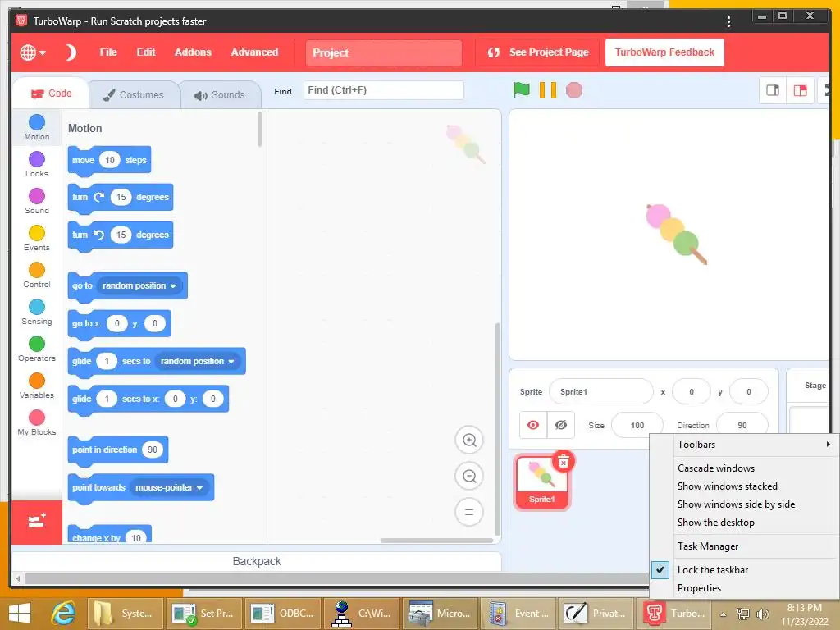Click the green flag to run
Image resolution: width=840 pixels, height=630 pixels.
pos(521,90)
